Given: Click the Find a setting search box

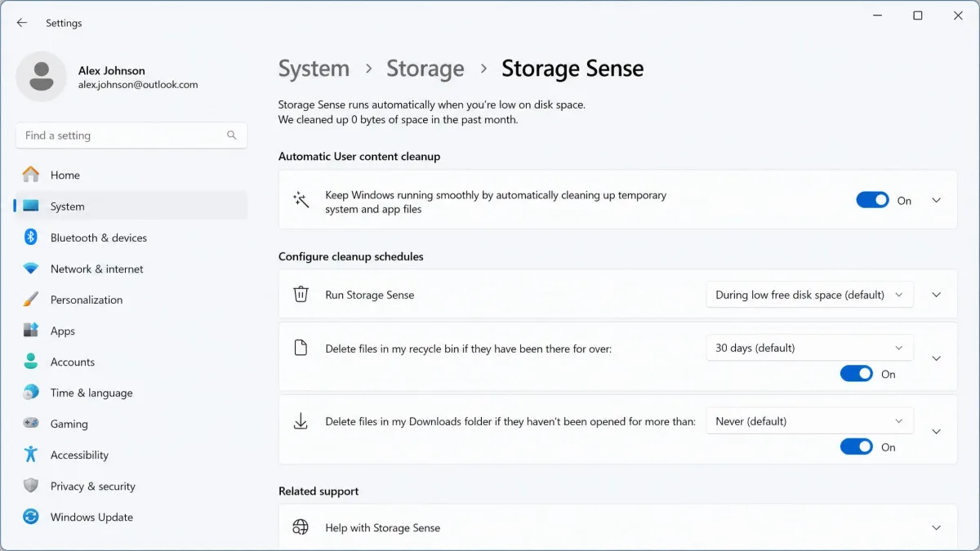Looking at the screenshot, I should (x=131, y=136).
